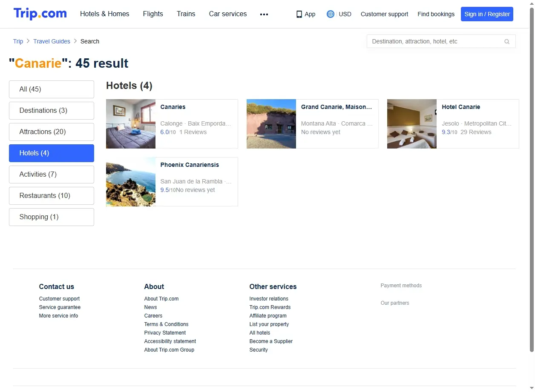The image size is (535, 392).
Task: Switch to the All (45) results tab
Action: pyautogui.click(x=52, y=89)
